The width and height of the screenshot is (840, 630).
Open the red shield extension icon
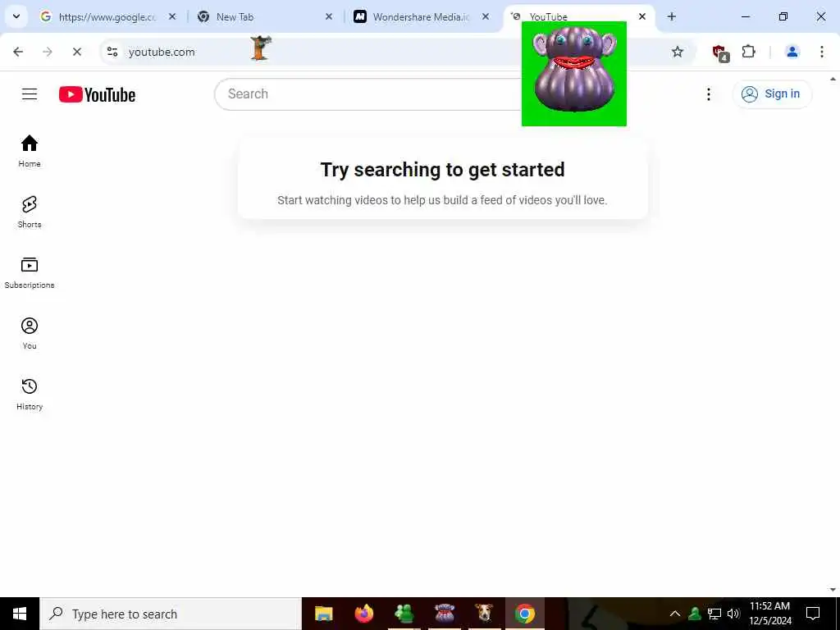coord(720,52)
